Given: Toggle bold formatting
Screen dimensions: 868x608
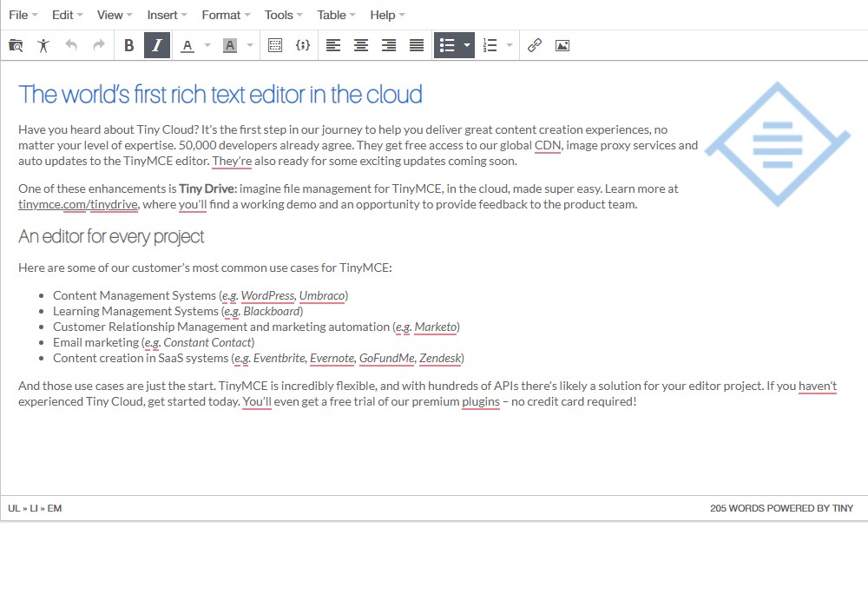Looking at the screenshot, I should (129, 45).
